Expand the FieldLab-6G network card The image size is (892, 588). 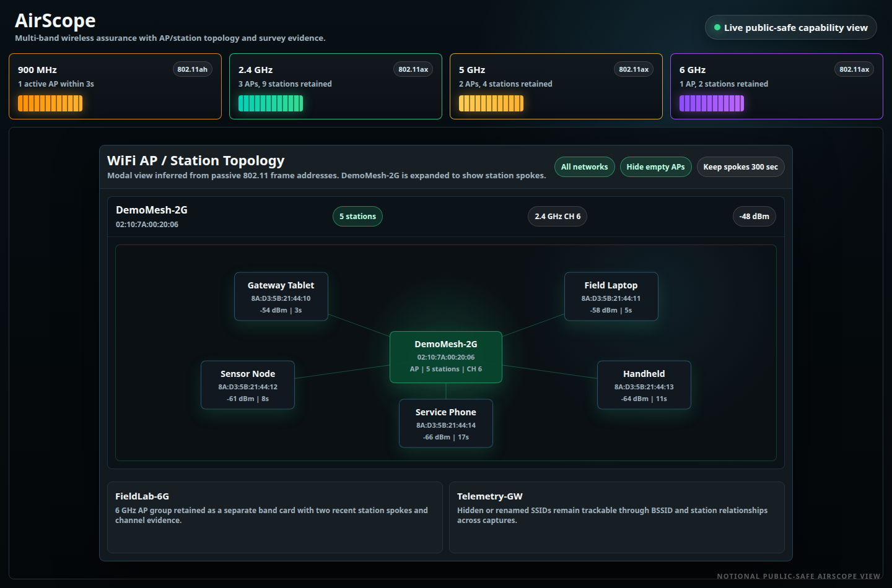[275, 517]
